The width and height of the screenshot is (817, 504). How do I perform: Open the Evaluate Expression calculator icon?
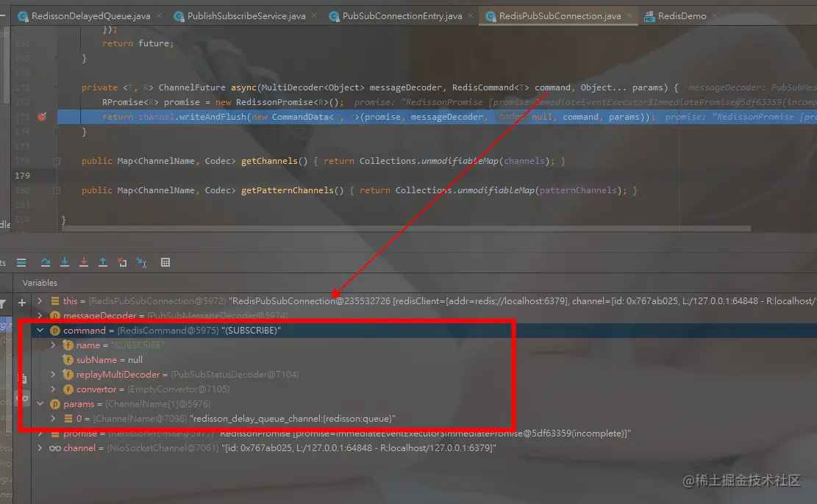165,262
